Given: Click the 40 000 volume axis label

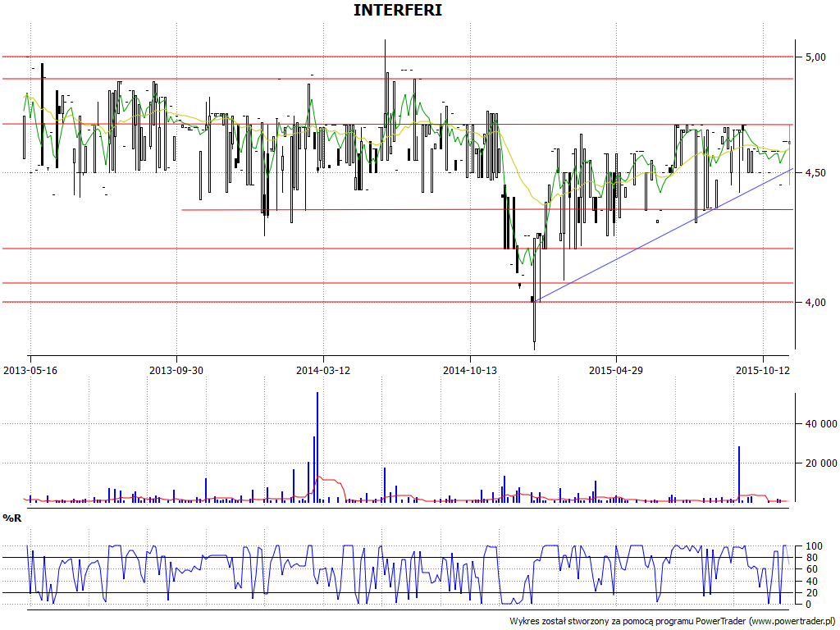Looking at the screenshot, I should click(x=821, y=424).
